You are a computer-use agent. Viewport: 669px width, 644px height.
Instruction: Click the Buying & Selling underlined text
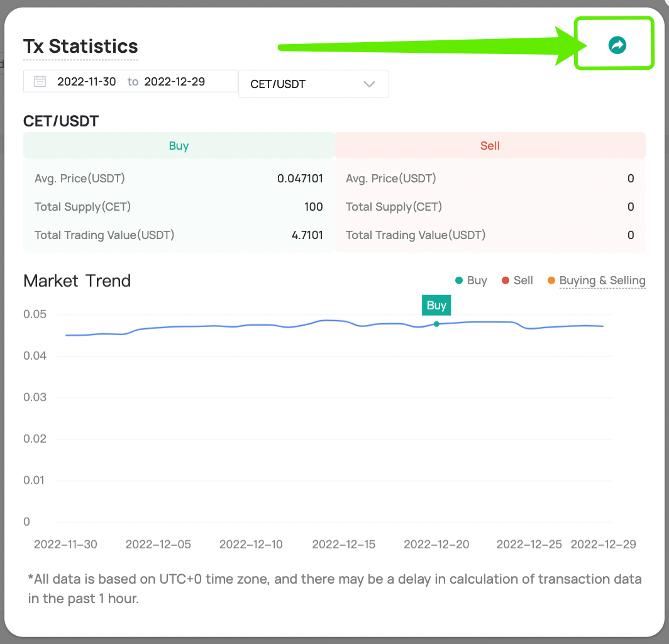point(602,280)
